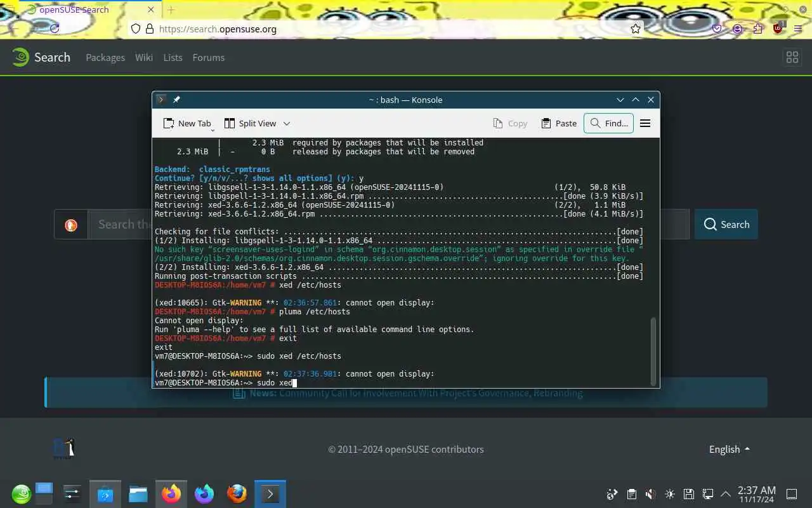Click the purple Firefox Nightly taskbar icon
This screenshot has height=508, width=812.
204,493
